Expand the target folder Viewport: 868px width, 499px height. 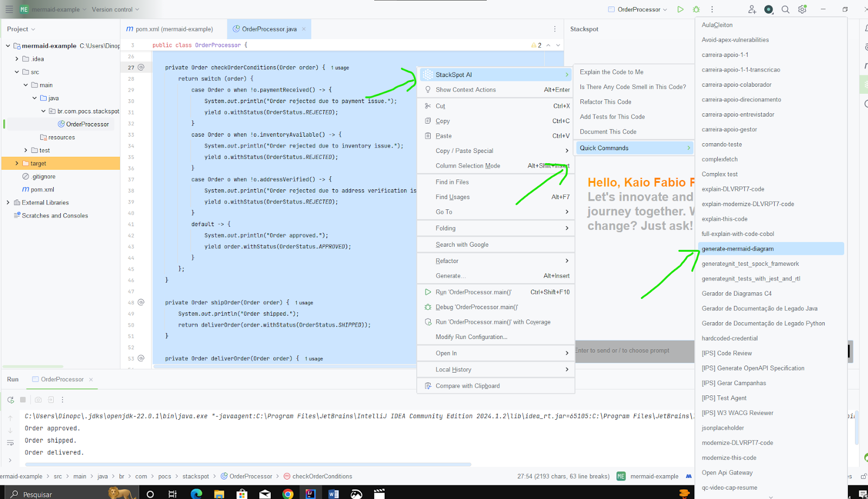pyautogui.click(x=17, y=163)
